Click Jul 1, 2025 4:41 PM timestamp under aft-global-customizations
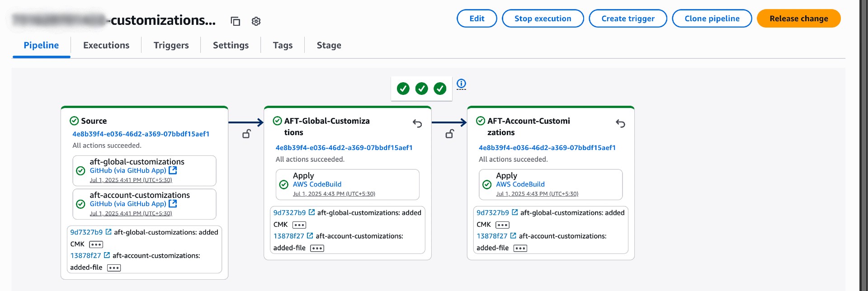 (131, 180)
